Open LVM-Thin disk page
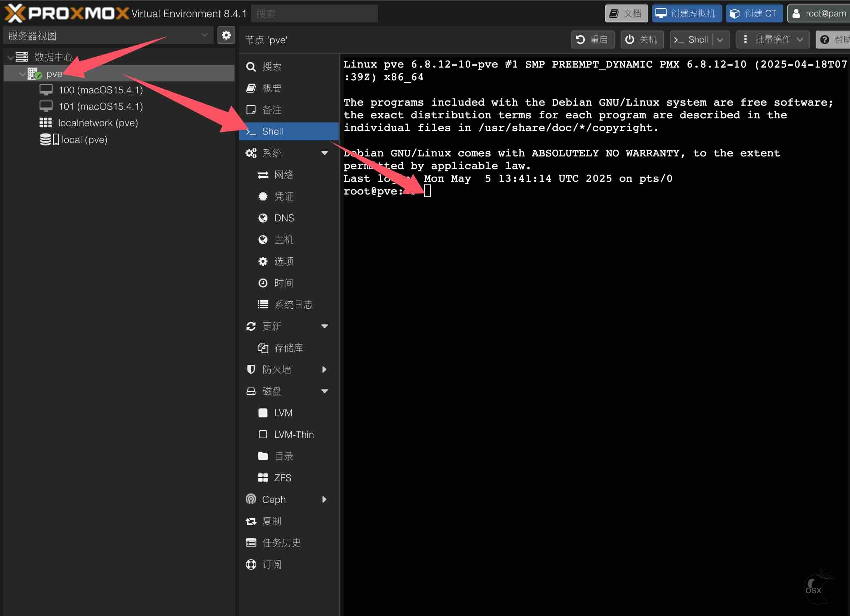 pyautogui.click(x=289, y=435)
